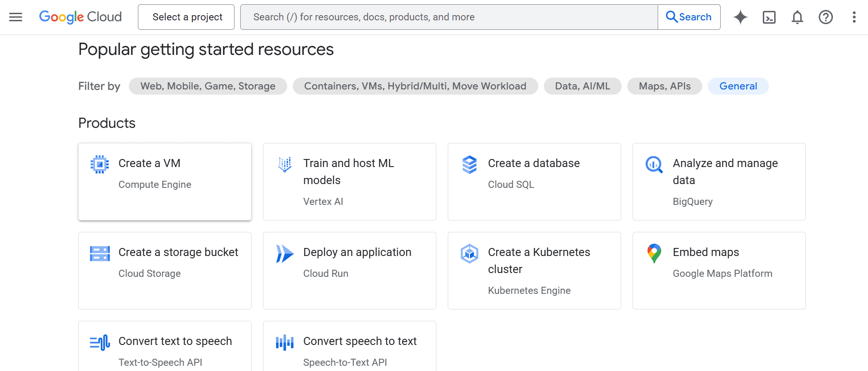The width and height of the screenshot is (868, 371).
Task: Open the notifications bell
Action: click(x=797, y=17)
